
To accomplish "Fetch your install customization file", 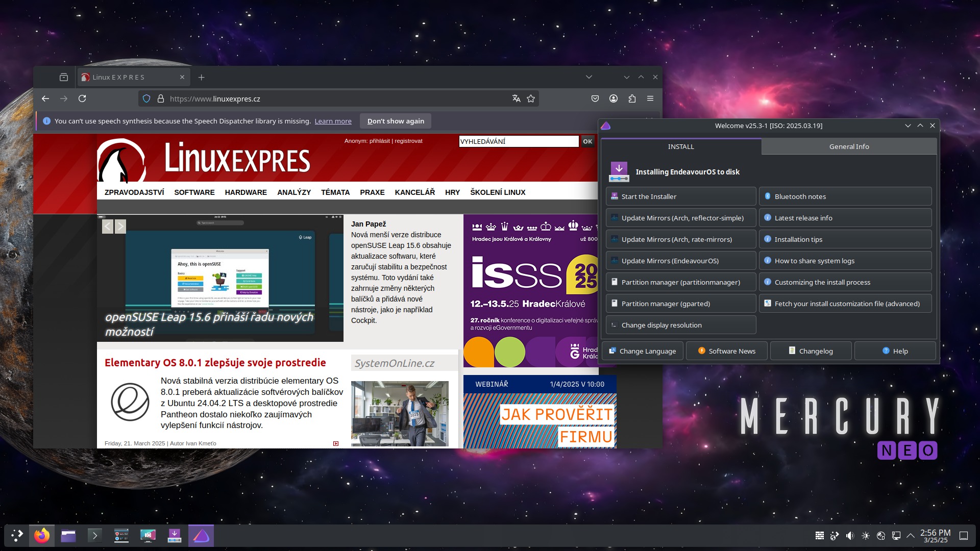I will coord(845,304).
